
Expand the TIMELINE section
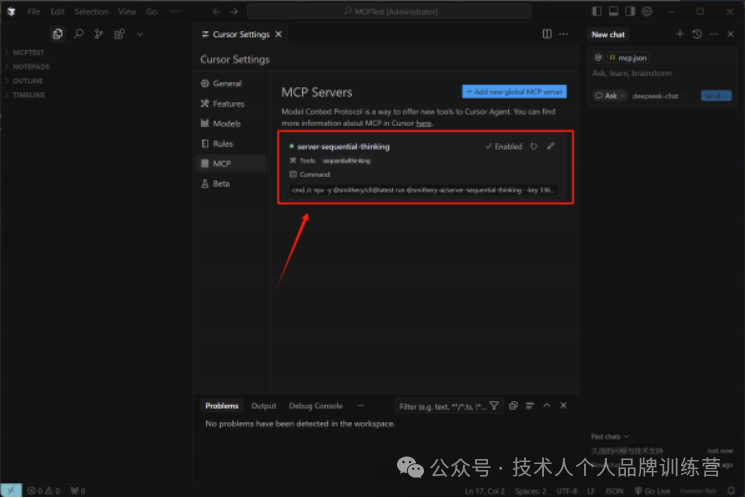click(29, 95)
